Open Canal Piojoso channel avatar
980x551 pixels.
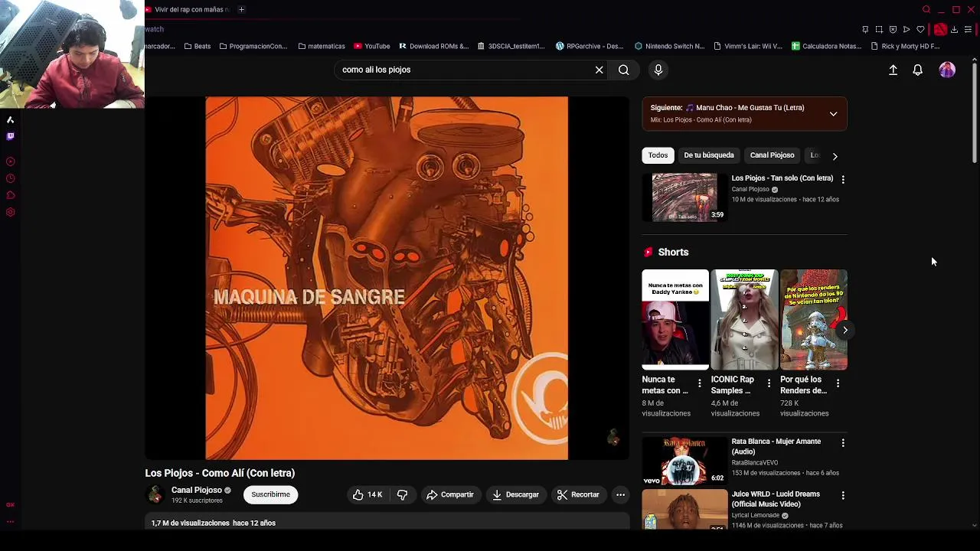tap(155, 495)
